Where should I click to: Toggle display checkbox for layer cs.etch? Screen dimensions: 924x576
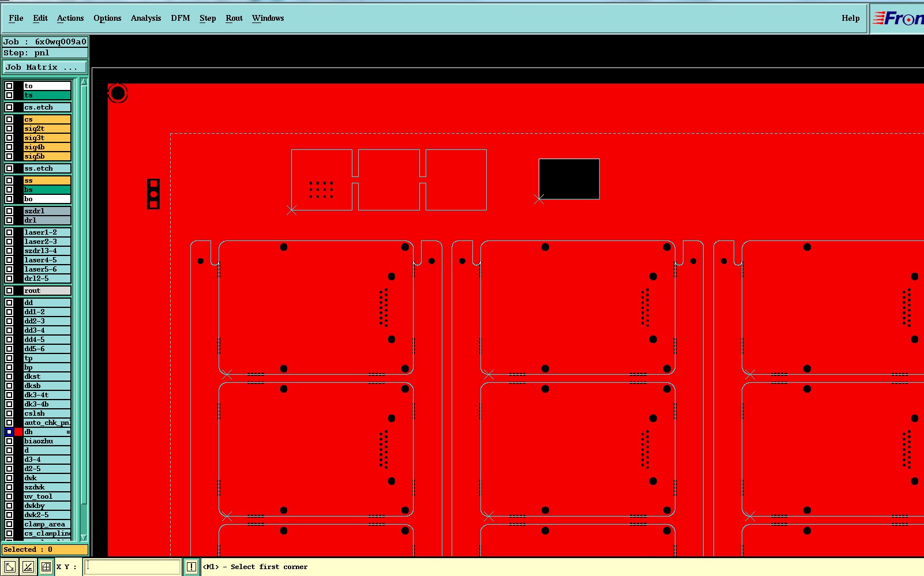[x=9, y=107]
